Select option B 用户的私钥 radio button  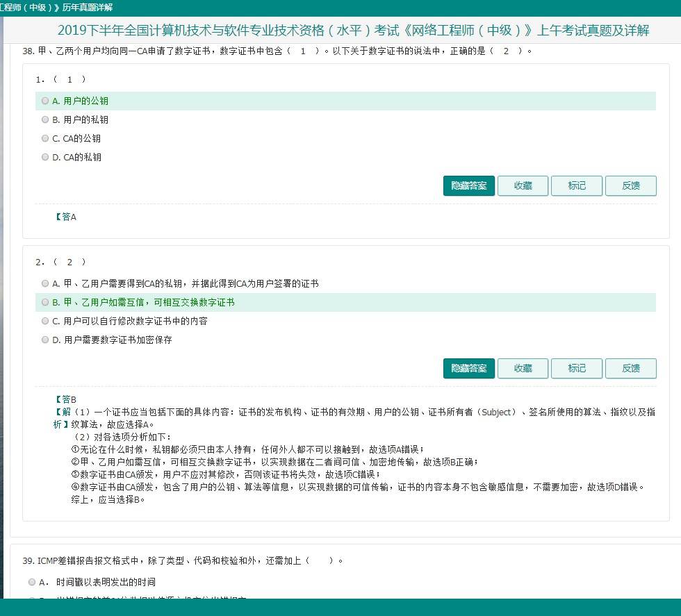point(45,119)
